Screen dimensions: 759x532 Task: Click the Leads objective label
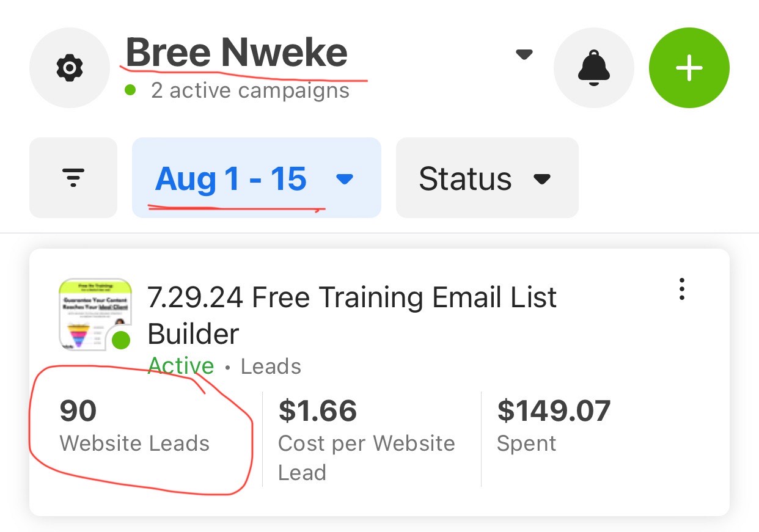pyautogui.click(x=271, y=366)
